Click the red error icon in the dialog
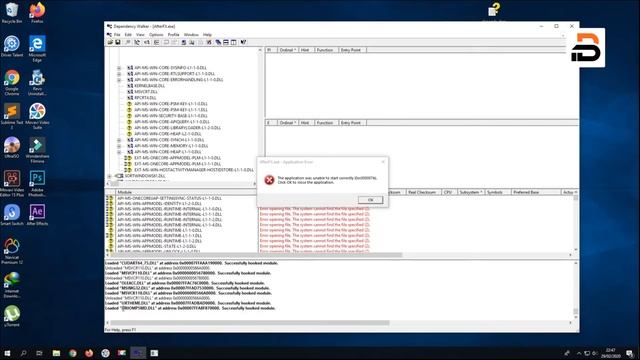Image resolution: width=640 pixels, height=360 pixels. tap(269, 180)
